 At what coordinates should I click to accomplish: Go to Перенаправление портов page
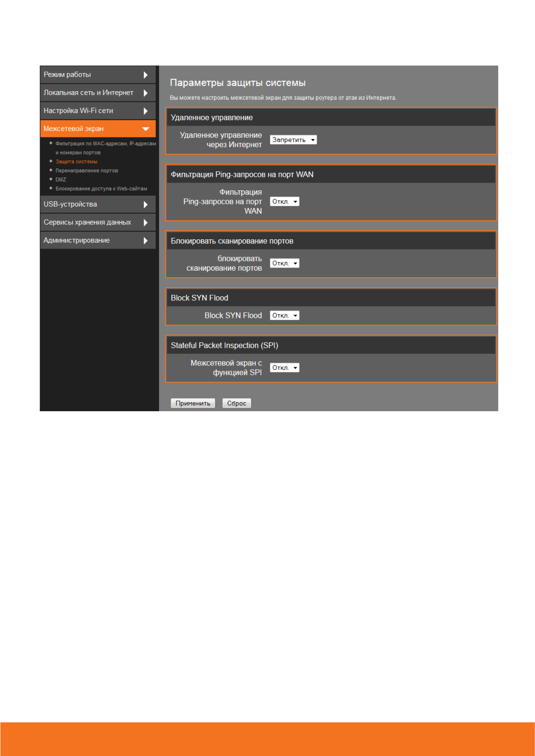point(87,171)
